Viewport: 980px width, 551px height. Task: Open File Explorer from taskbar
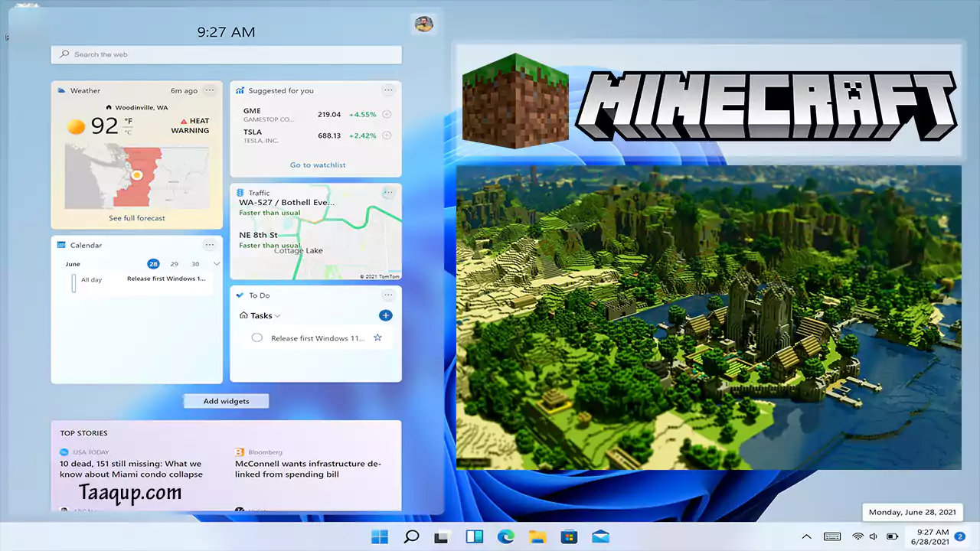coord(537,537)
